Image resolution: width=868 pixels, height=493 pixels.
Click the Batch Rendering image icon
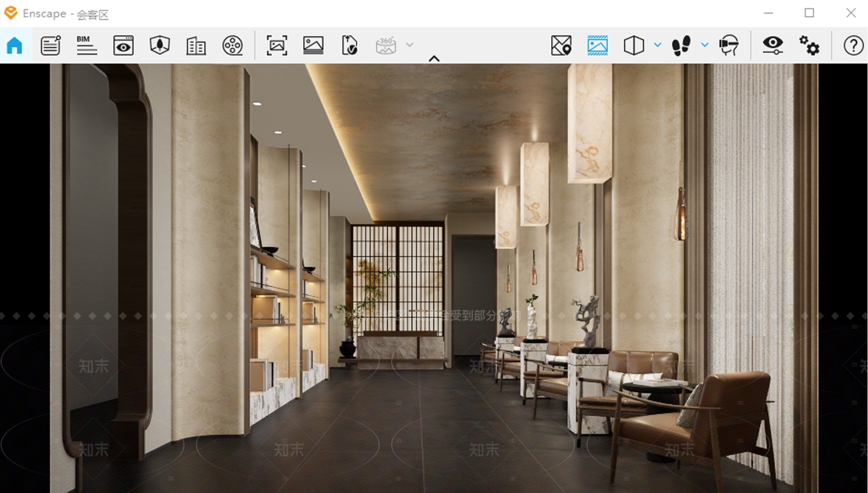[313, 46]
